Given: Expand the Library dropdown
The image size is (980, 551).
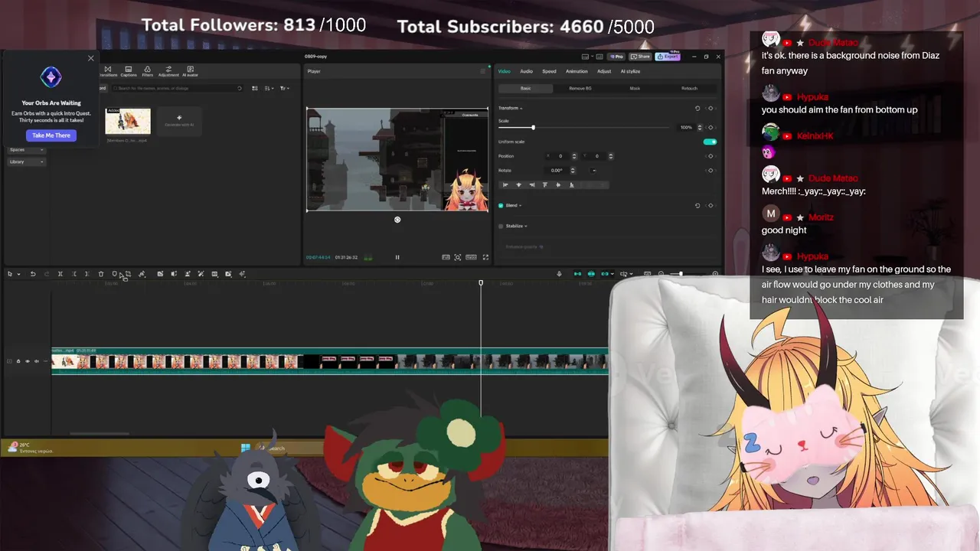Looking at the screenshot, I should [x=26, y=161].
